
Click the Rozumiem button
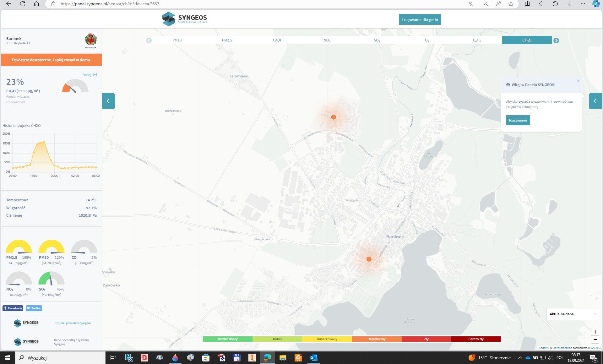click(518, 120)
